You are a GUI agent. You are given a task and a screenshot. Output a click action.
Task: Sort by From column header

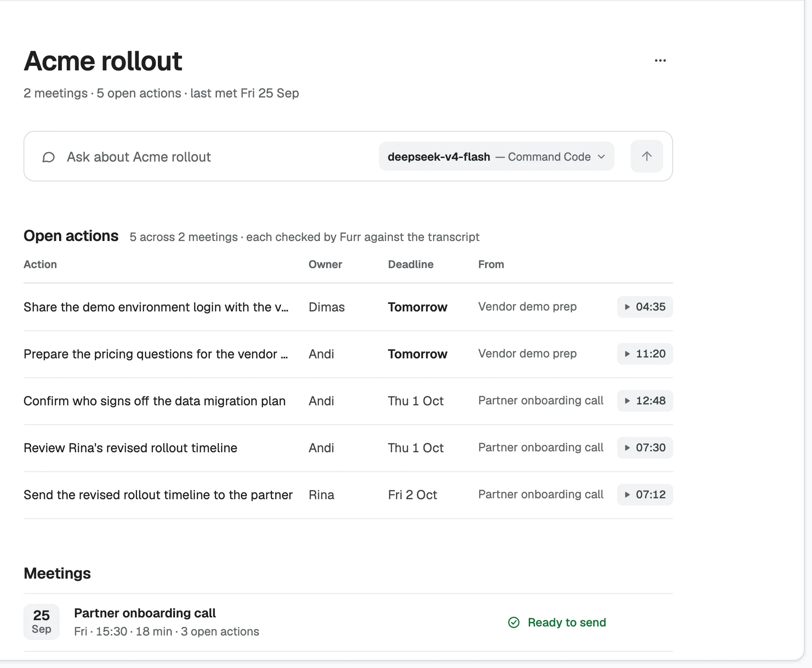(x=491, y=264)
